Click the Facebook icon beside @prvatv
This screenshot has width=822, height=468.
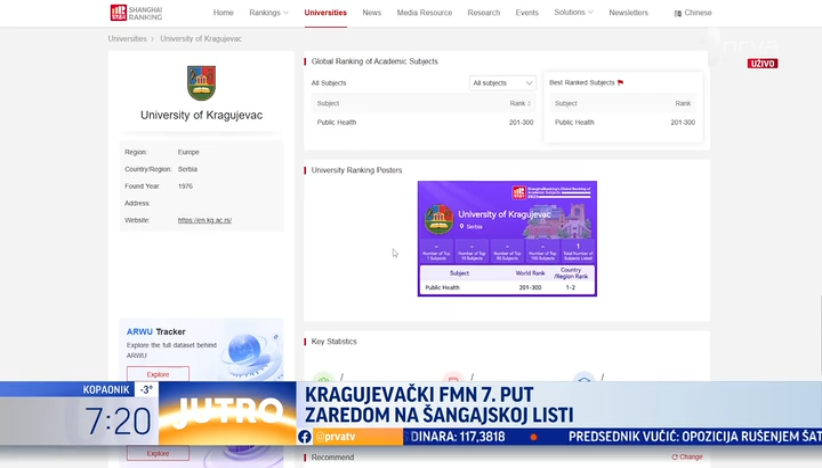pyautogui.click(x=305, y=437)
